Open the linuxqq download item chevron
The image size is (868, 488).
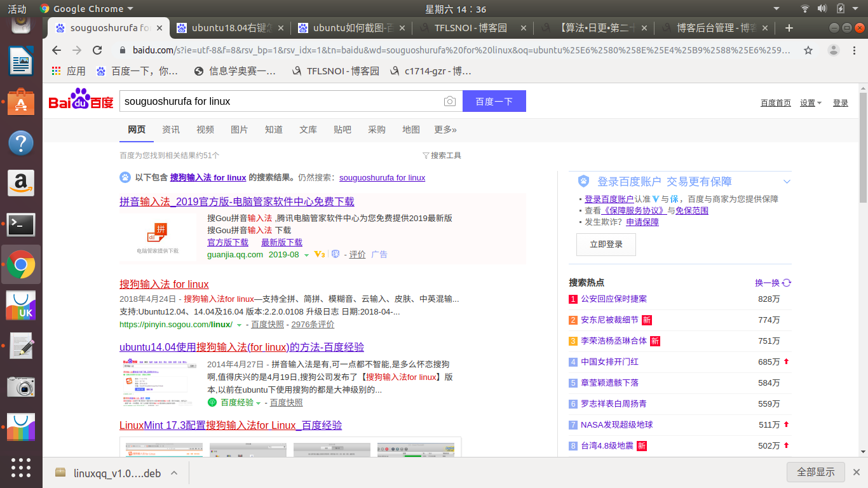coord(174,473)
